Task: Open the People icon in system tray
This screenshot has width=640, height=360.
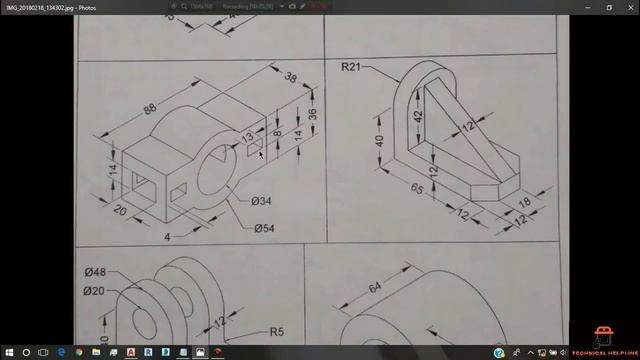Action: coord(516,352)
